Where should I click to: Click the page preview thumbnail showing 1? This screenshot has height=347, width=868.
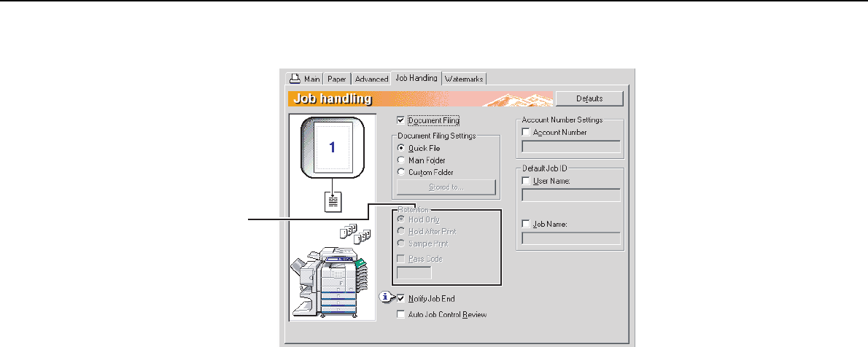tap(332, 148)
